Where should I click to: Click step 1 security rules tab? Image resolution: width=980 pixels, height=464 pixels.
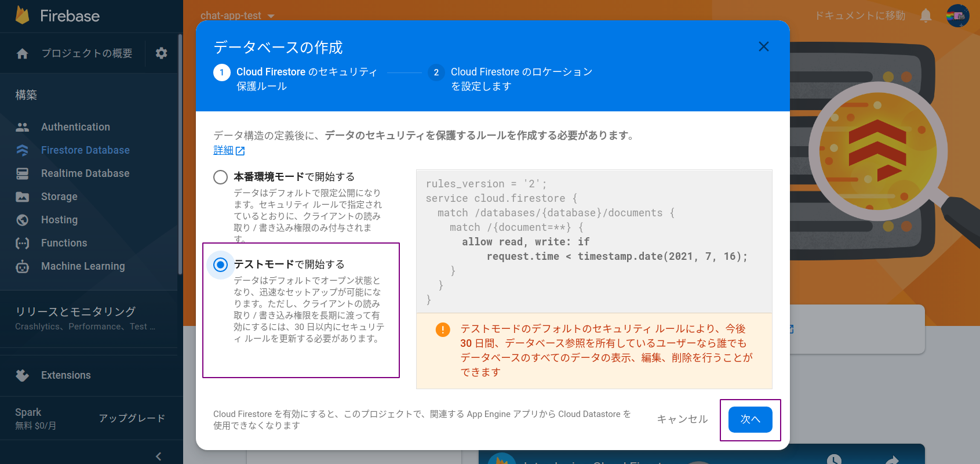(296, 79)
